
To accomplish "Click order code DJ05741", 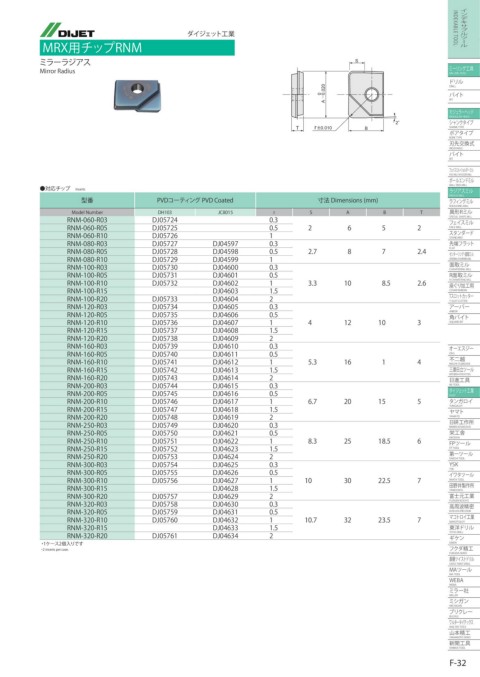I will tap(165, 362).
